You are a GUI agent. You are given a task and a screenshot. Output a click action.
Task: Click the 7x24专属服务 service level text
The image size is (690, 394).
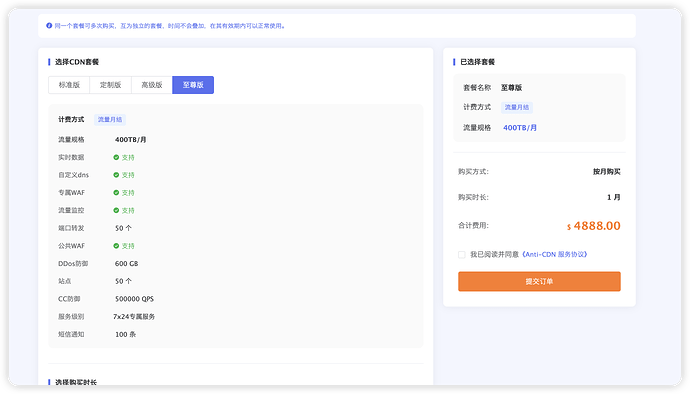134,317
